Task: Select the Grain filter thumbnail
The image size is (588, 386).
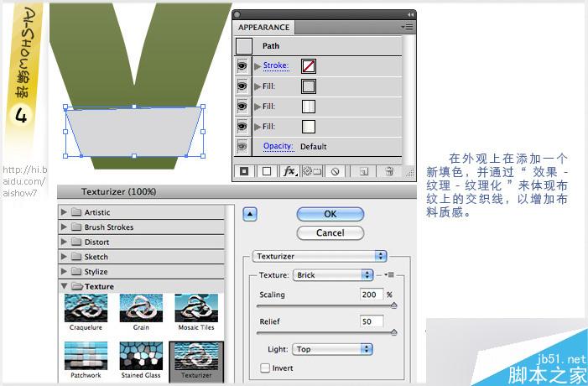Action: click(x=141, y=308)
